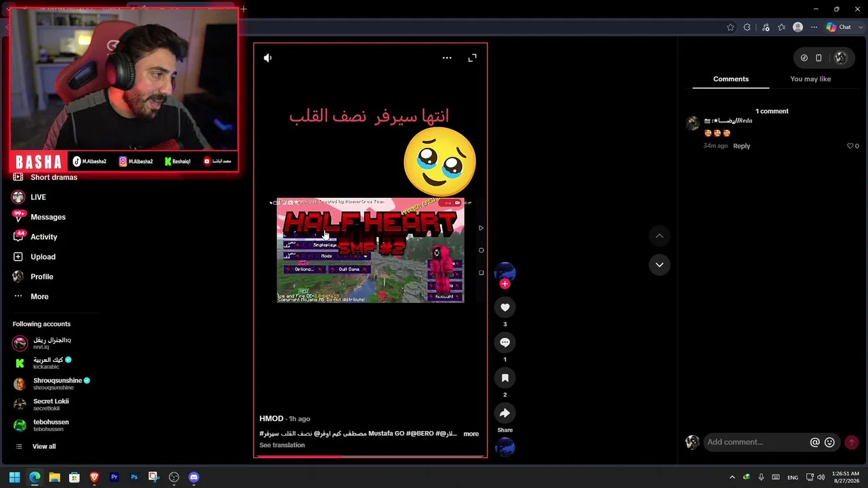Viewport: 868px width, 488px height.
Task: Go to the previous video arrow
Action: [x=659, y=236]
